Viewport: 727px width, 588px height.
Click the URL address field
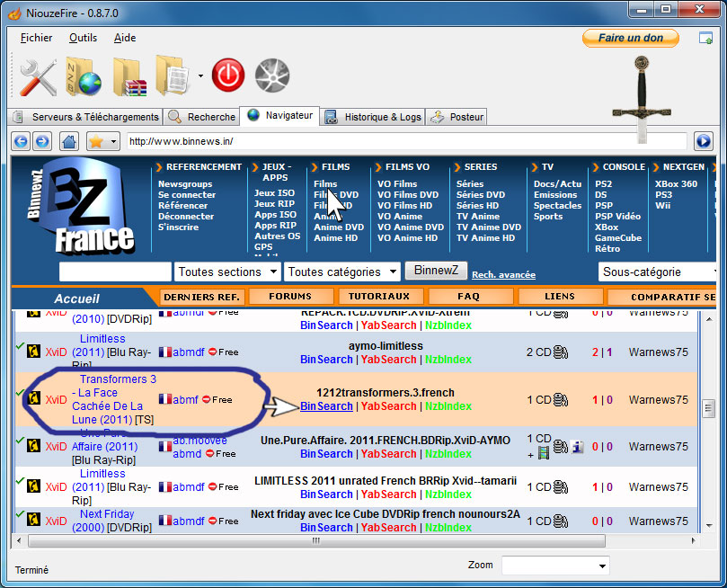point(406,141)
